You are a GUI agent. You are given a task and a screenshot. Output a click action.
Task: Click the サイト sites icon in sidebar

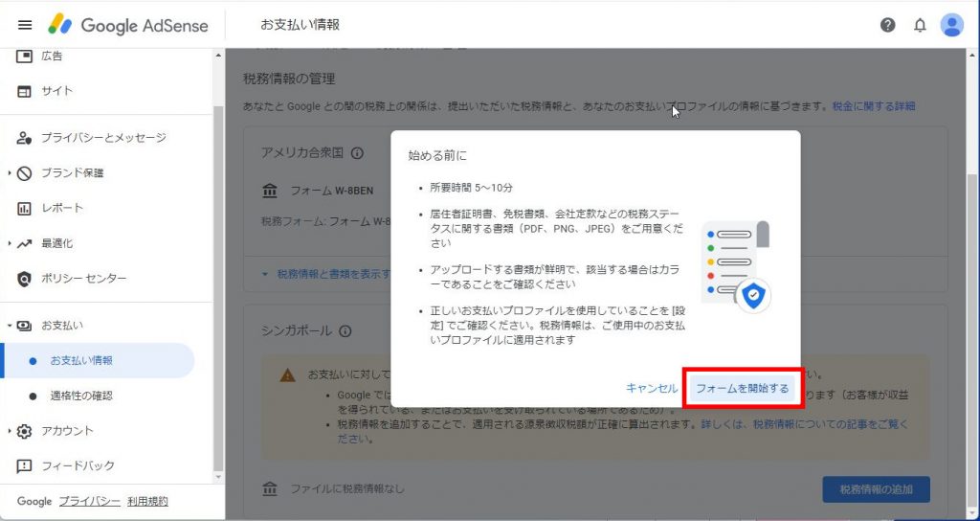[24, 91]
